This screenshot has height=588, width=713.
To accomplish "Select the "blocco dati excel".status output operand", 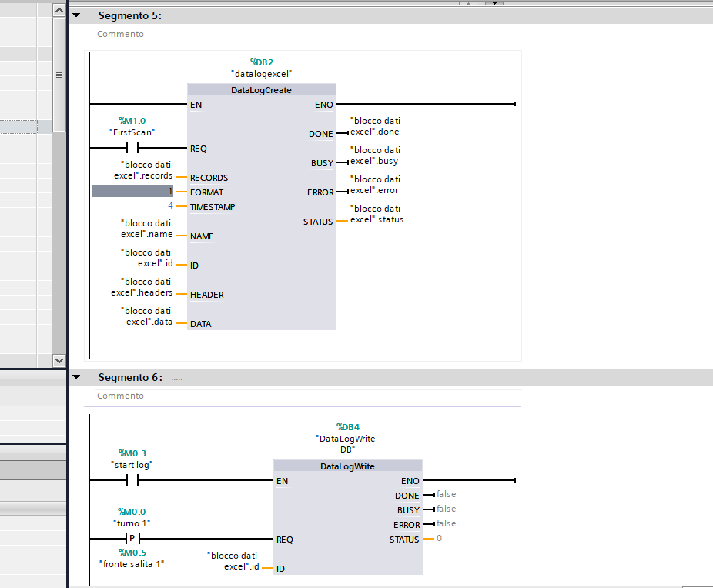I will (376, 214).
